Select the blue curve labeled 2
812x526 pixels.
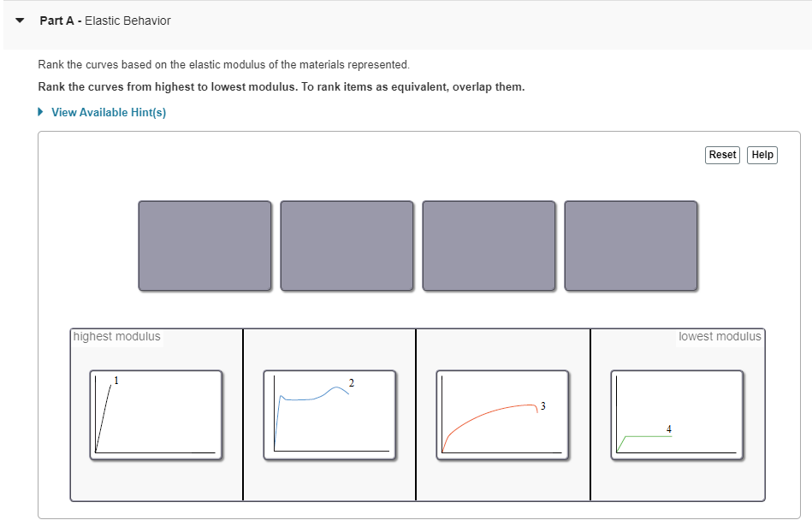(329, 412)
